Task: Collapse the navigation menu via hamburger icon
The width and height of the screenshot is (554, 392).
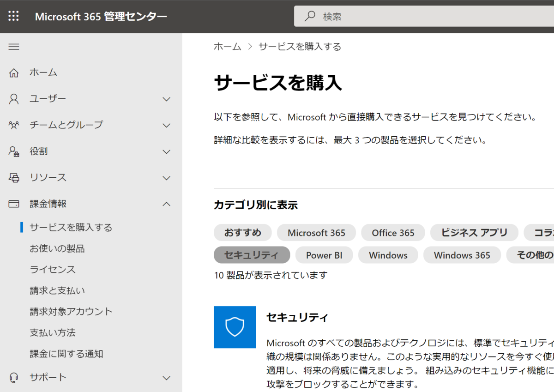Action: point(14,47)
